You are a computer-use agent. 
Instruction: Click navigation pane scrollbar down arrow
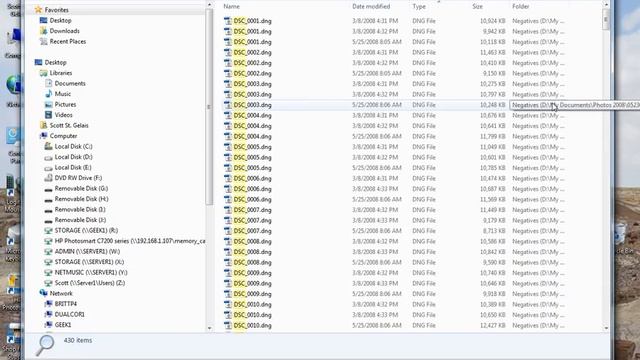coord(210,328)
